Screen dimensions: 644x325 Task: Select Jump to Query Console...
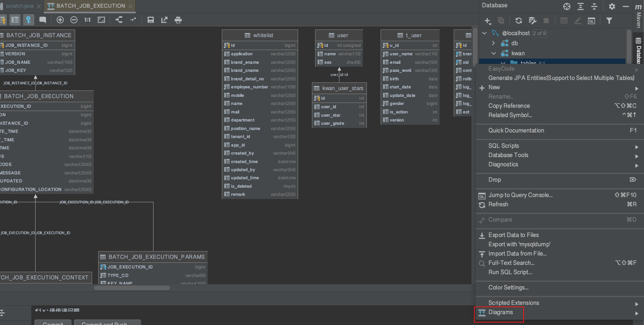point(560,195)
